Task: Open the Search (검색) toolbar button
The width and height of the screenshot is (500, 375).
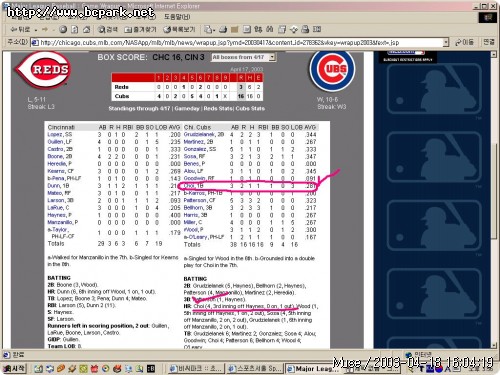Action: (x=108, y=30)
